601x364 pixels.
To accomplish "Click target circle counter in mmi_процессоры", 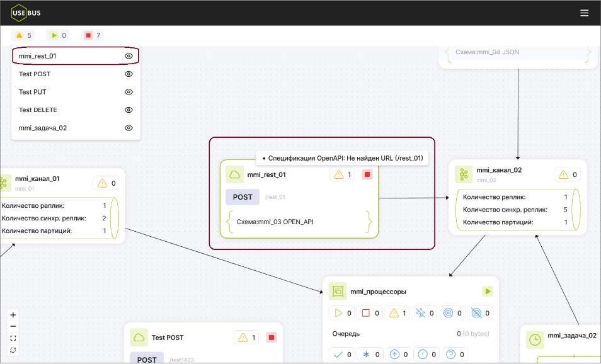I will point(452,313).
